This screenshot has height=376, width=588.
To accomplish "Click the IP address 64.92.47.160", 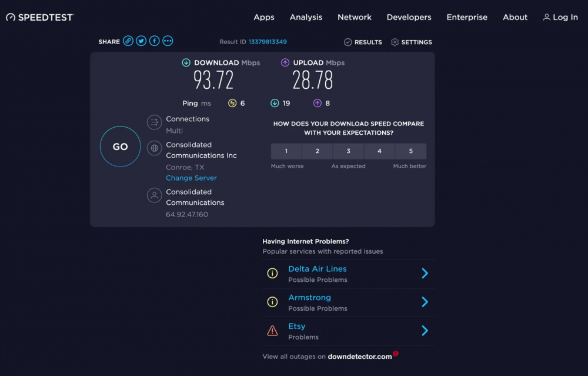I will pyautogui.click(x=187, y=214).
